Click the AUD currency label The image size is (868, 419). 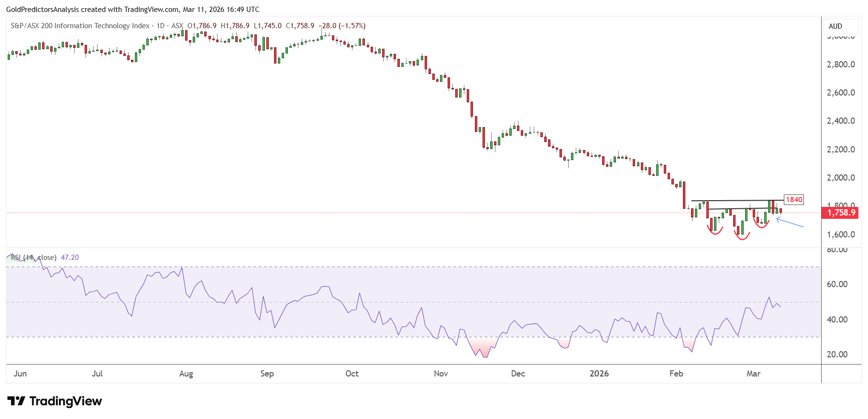[x=835, y=26]
